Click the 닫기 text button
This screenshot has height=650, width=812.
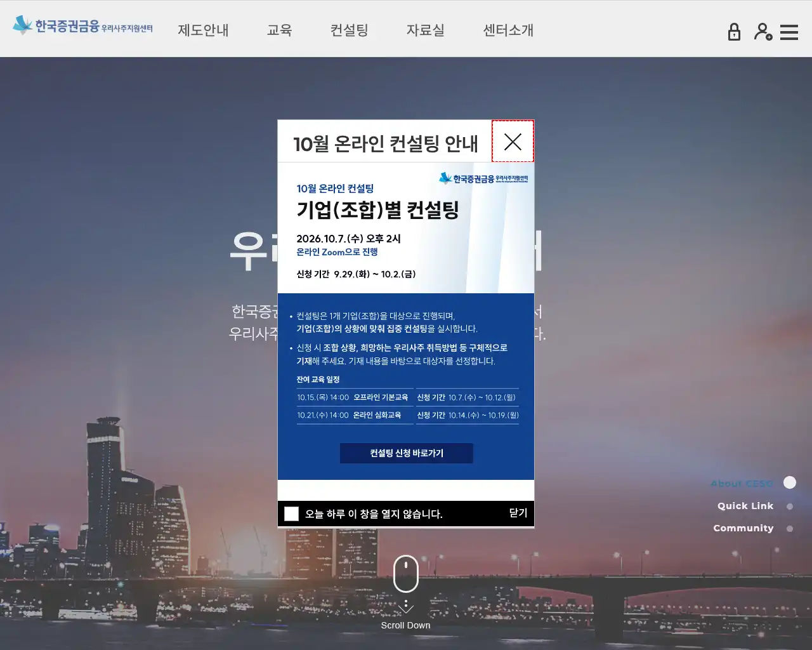point(518,513)
